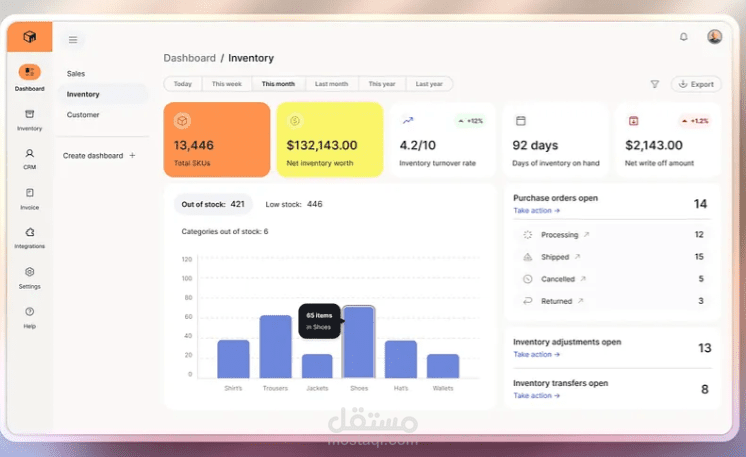Viewport: 746px width, 457px height.
Task: Select the Last year tab
Action: point(429,84)
